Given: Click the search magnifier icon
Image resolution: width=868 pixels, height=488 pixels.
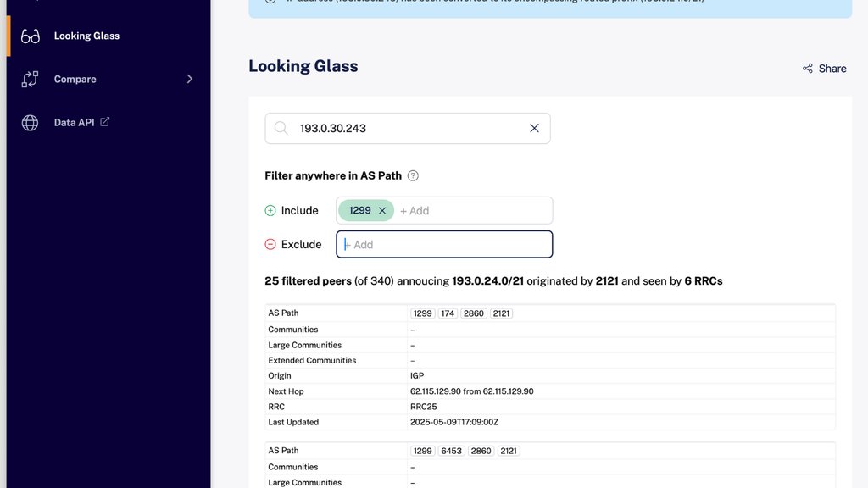Looking at the screenshot, I should [281, 129].
